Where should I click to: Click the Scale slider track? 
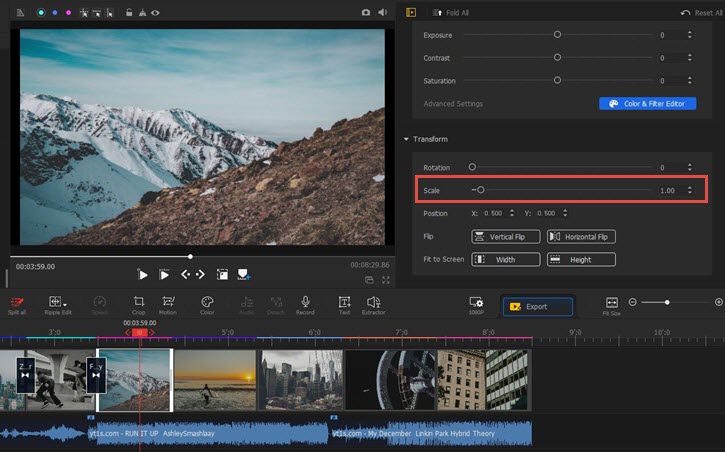560,189
